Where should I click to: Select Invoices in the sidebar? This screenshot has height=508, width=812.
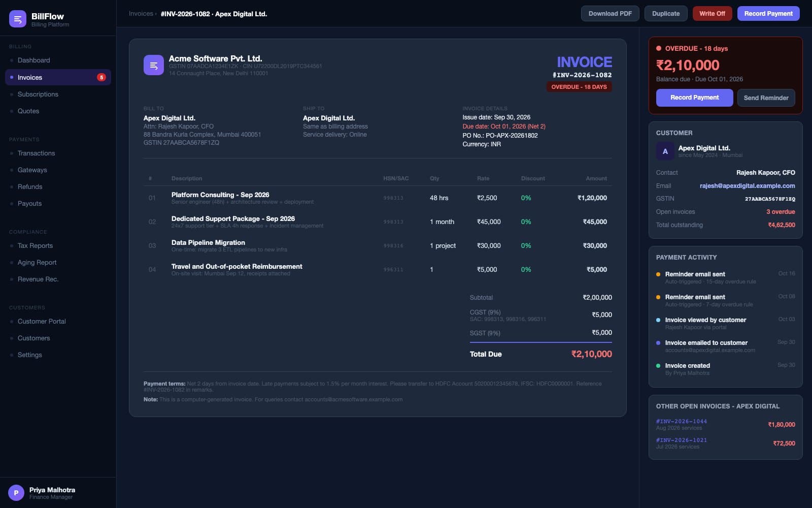tap(58, 77)
